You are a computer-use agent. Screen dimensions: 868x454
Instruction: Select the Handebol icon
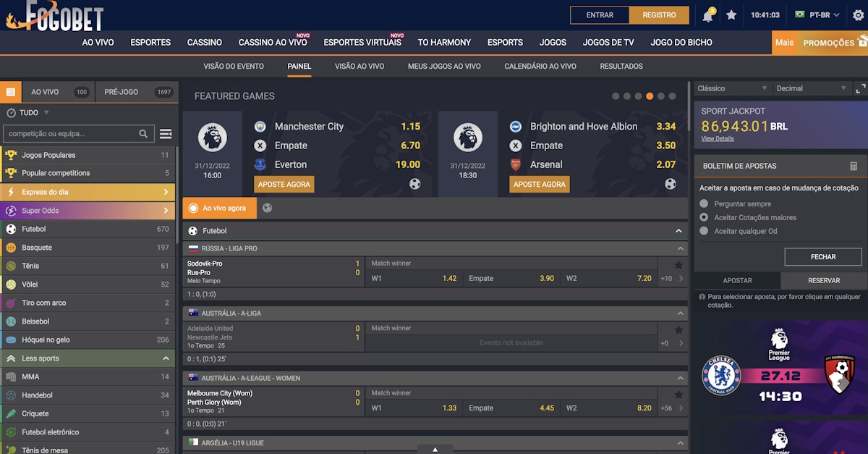coord(11,395)
